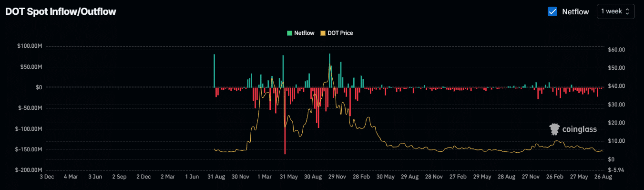Viewport: 644px width, 190px height.
Task: Click the 31 Aug date axis label
Action: tap(216, 177)
